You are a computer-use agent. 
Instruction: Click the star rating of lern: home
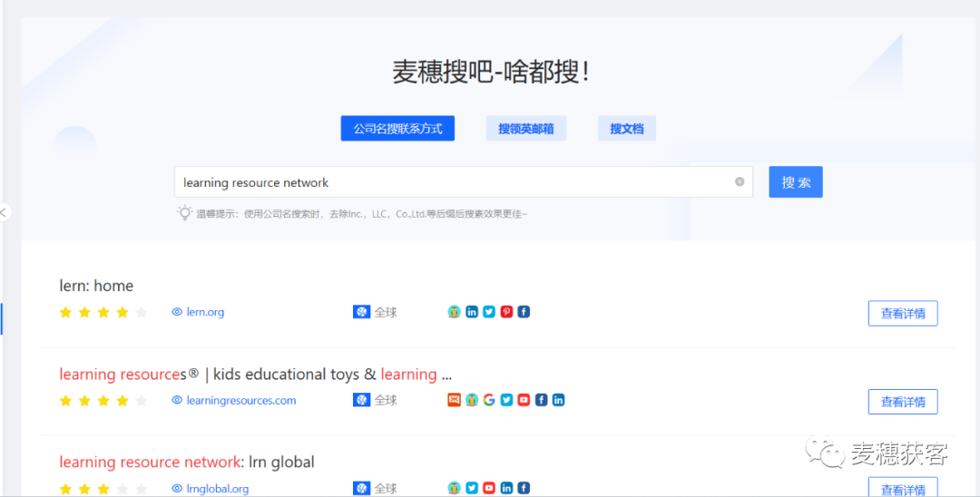click(103, 312)
